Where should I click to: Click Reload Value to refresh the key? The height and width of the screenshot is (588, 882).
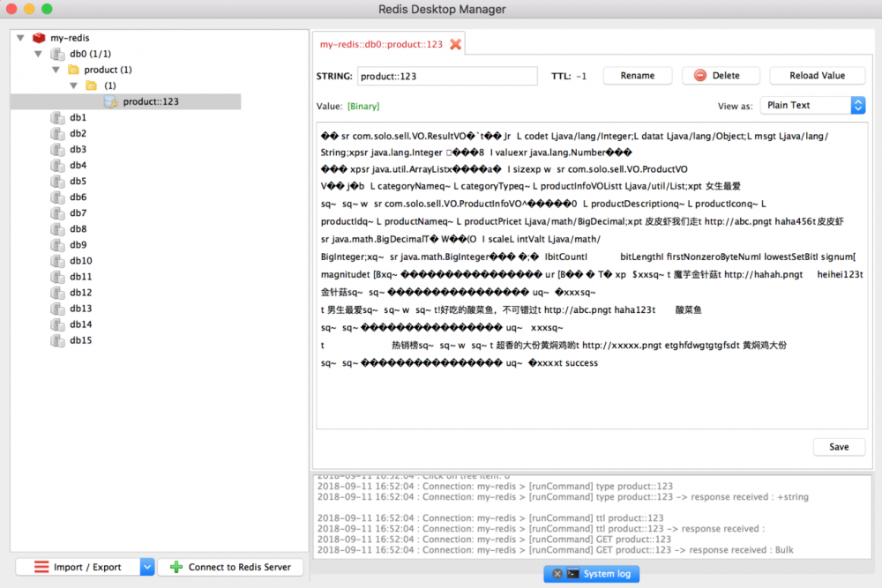(817, 75)
